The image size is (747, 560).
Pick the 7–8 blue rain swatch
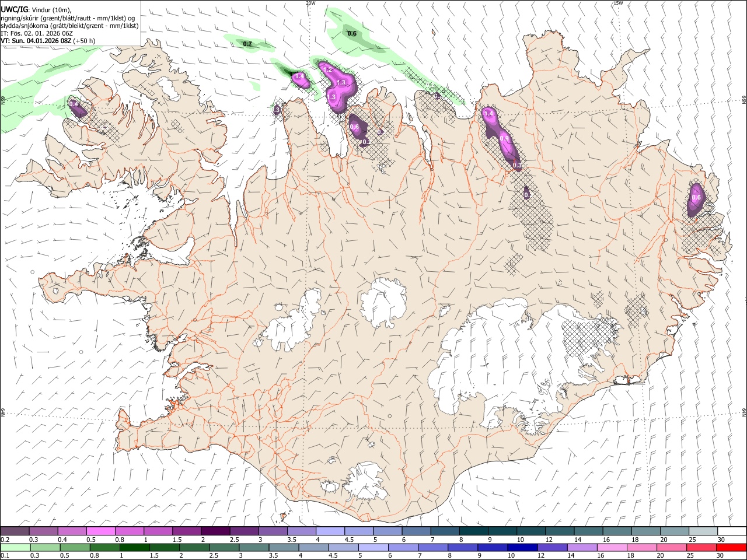[x=433, y=548]
